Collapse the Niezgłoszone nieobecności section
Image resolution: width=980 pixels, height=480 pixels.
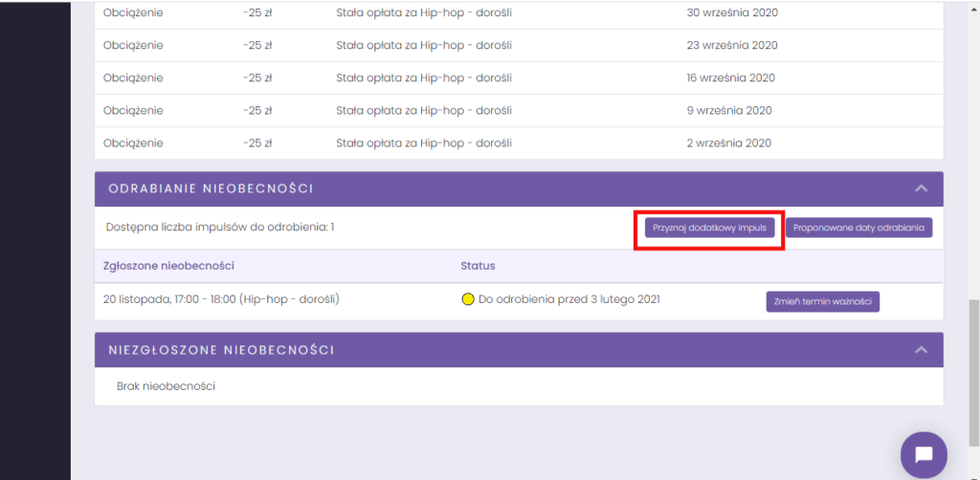[x=921, y=350]
